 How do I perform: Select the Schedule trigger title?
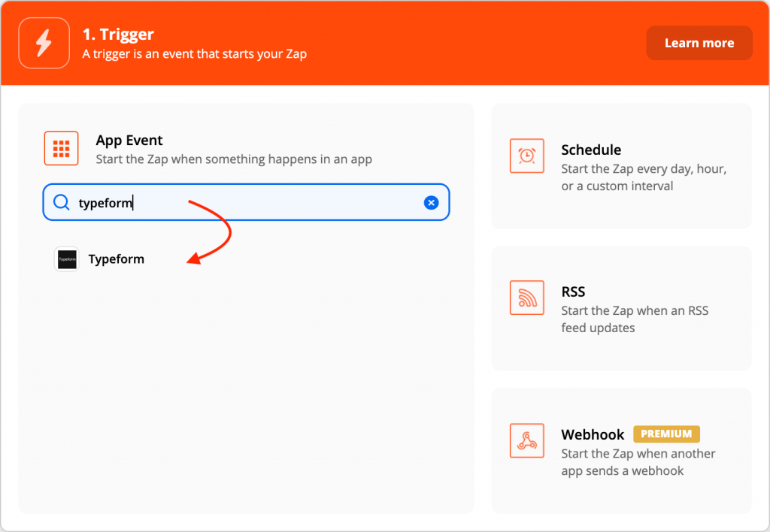(x=591, y=150)
